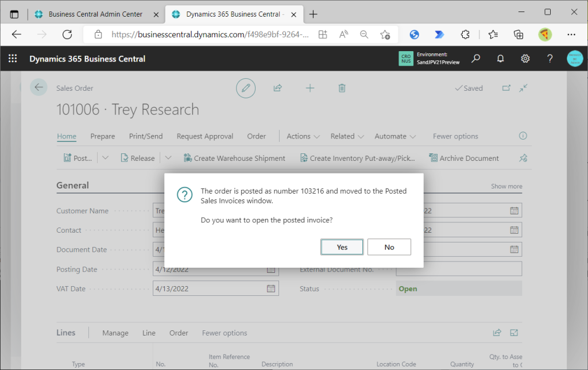Collapse the Lines section header

[65, 333]
